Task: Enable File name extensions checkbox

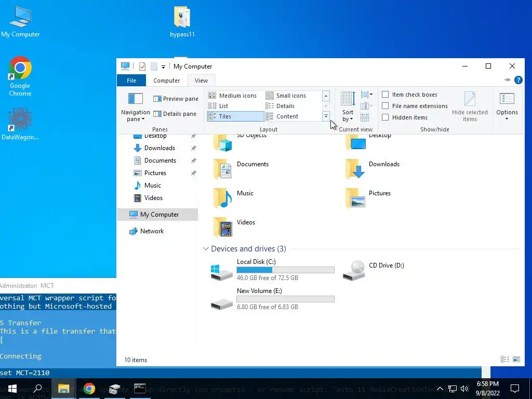Action: (x=385, y=106)
